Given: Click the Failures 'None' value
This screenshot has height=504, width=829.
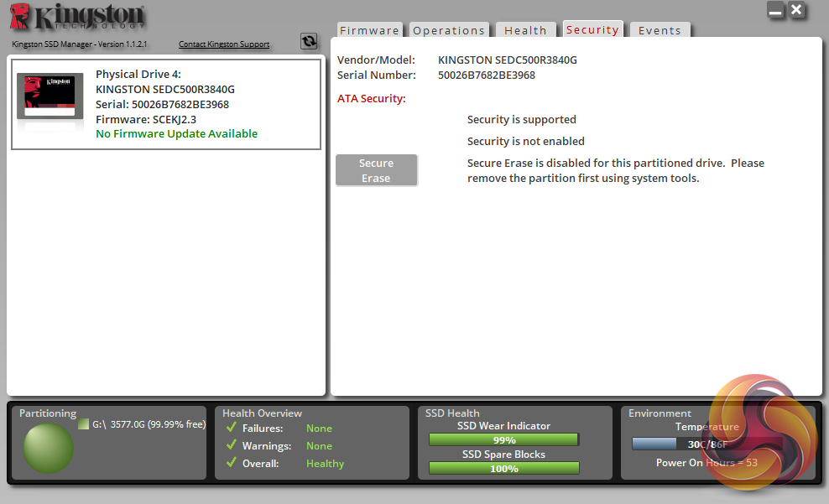Looking at the screenshot, I should pos(320,428).
